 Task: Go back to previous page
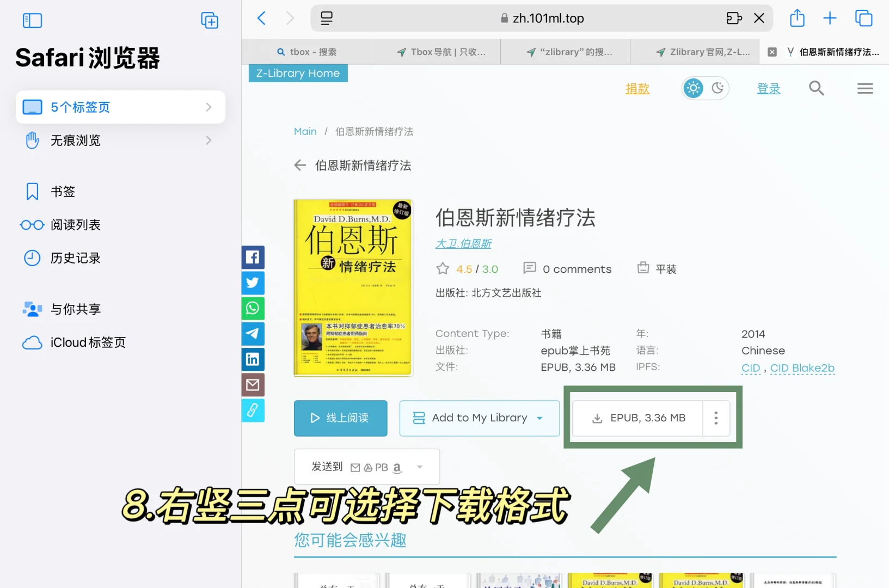click(x=262, y=19)
